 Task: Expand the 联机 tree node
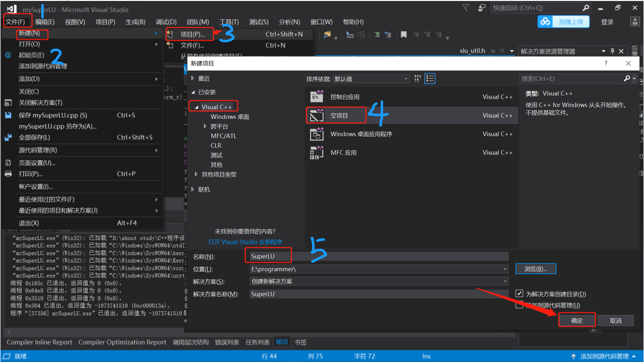click(193, 190)
